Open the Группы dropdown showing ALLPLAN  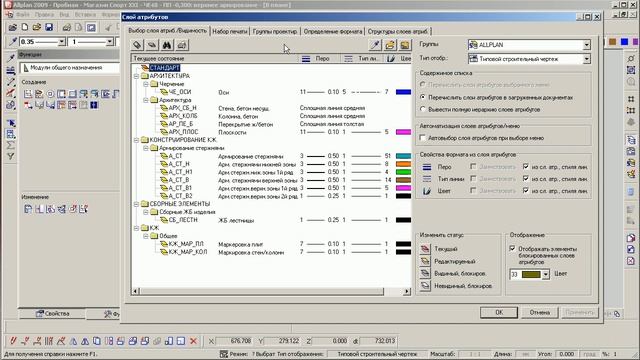587,45
